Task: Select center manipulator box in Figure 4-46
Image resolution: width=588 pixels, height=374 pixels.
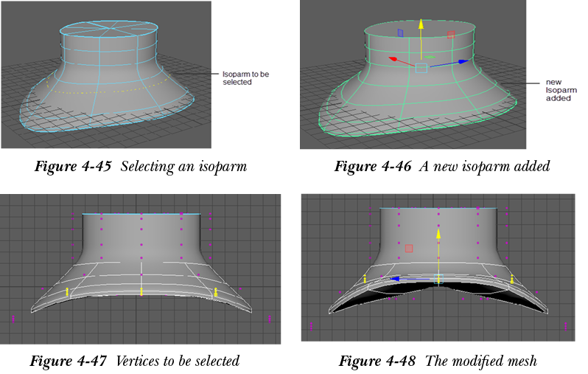Action: [421, 68]
